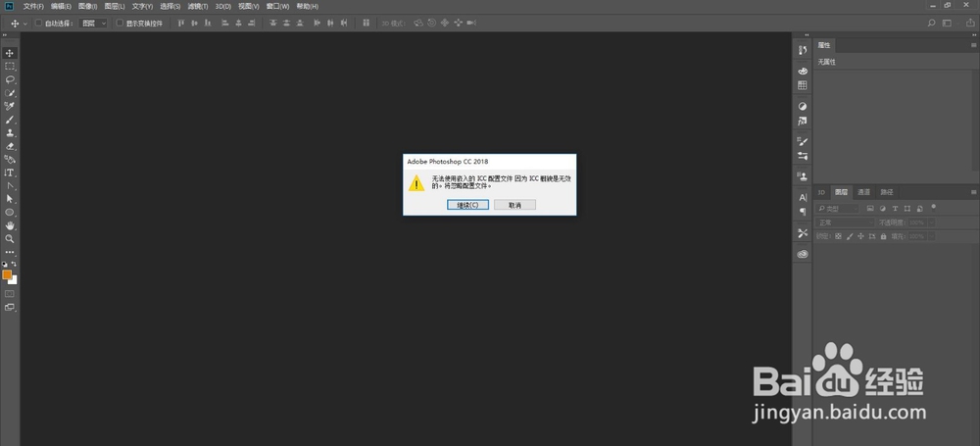Toggle the layer filtering on/off switch
The width and height of the screenshot is (980, 446).
pyautogui.click(x=934, y=207)
